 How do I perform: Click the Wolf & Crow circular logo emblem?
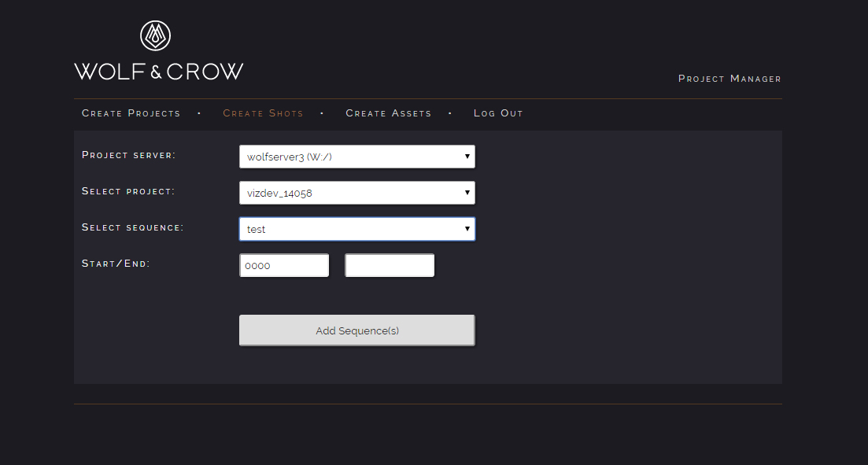pyautogui.click(x=156, y=35)
